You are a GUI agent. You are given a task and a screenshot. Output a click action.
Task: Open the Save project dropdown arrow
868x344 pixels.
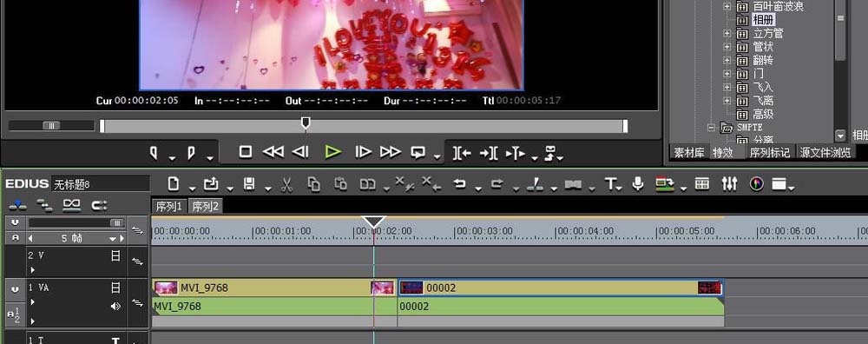(268, 189)
